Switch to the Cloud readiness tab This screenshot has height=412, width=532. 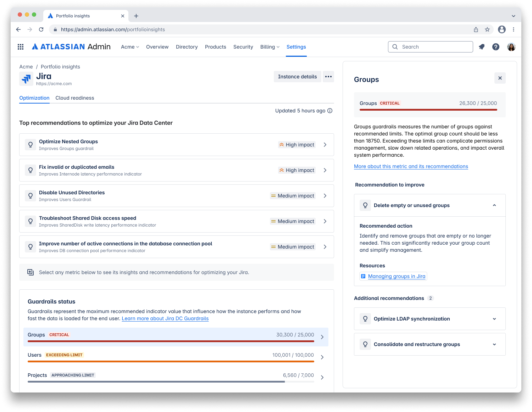pyautogui.click(x=74, y=98)
